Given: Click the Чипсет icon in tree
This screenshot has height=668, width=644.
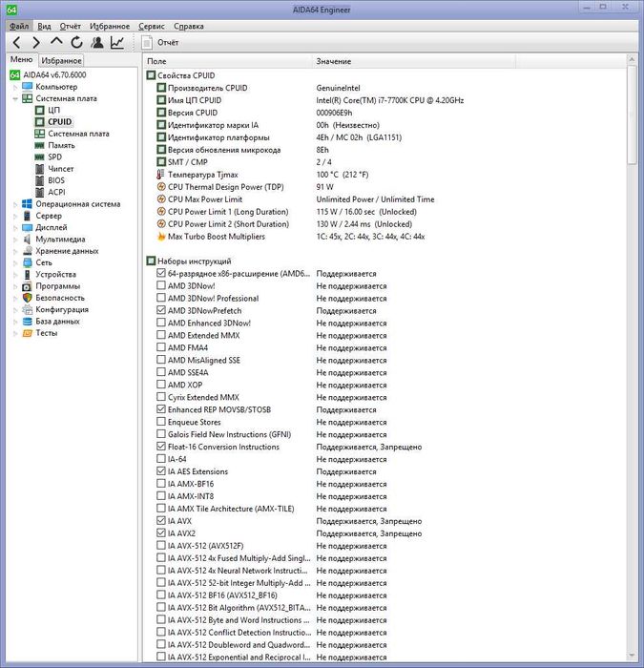Looking at the screenshot, I should (40, 169).
